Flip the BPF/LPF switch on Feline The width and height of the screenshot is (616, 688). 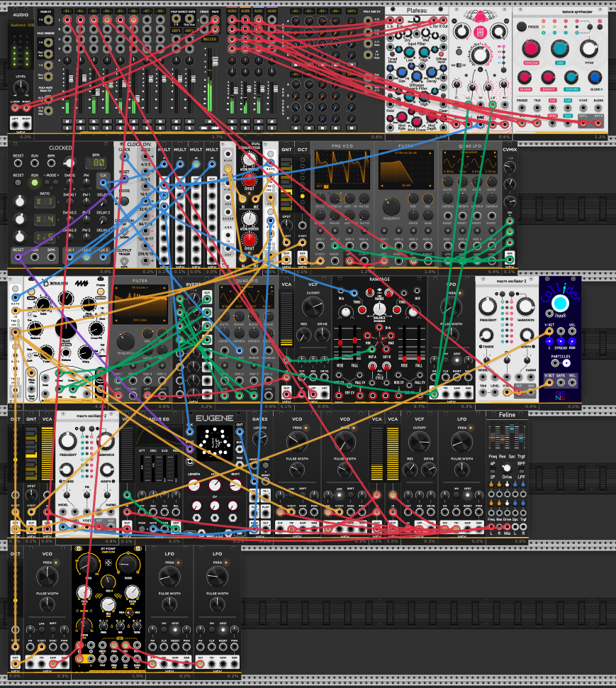521,470
